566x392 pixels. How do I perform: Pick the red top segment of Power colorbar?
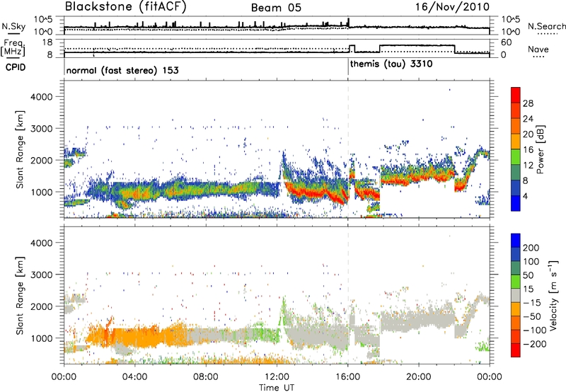516,95
